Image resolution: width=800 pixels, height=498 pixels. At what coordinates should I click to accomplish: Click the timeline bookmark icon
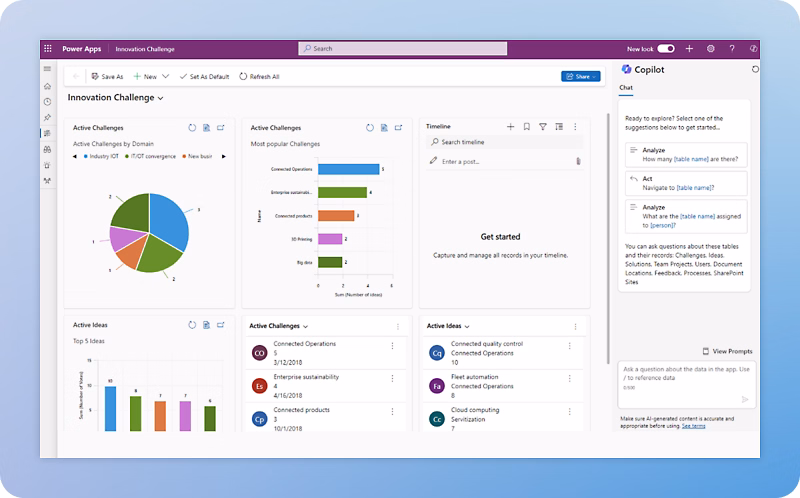527,127
